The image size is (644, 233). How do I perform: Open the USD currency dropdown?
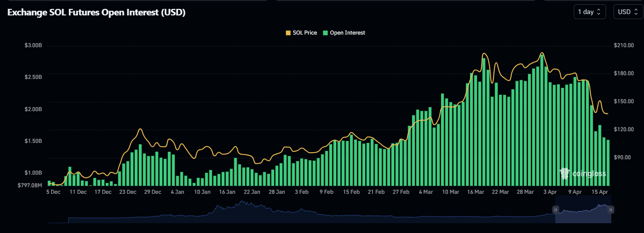628,12
